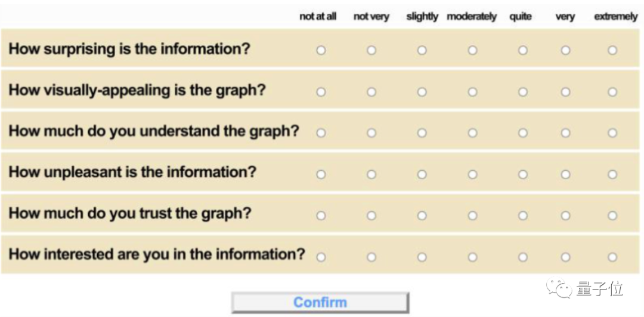The width and height of the screenshot is (644, 317).
Task: Rate graph understanding as 'not at all'
Action: pyautogui.click(x=321, y=133)
